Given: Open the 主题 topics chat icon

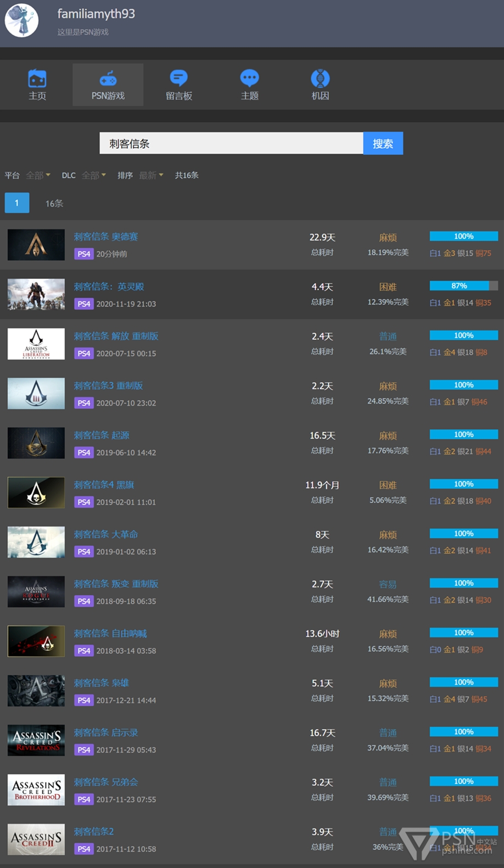Looking at the screenshot, I should tap(249, 79).
